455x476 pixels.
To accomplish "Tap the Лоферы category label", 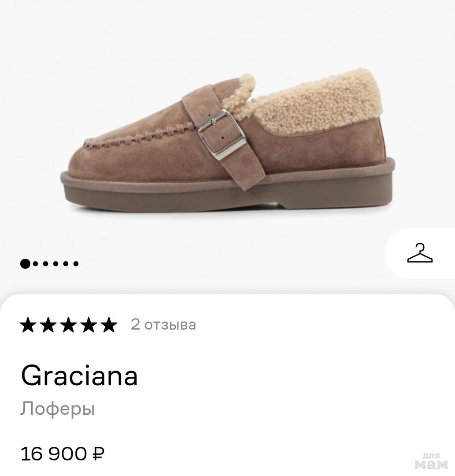I will click(58, 409).
